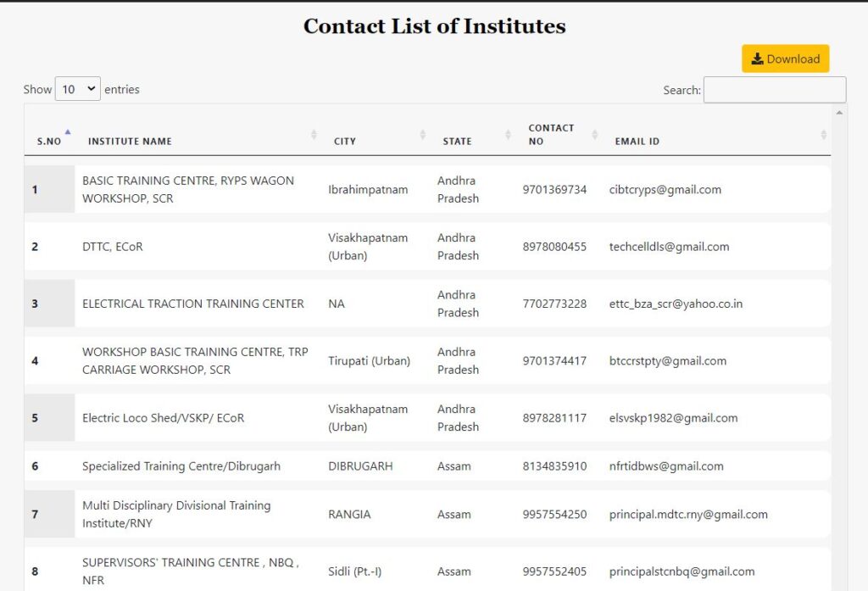Sort by Email ID column arrows

click(x=823, y=135)
